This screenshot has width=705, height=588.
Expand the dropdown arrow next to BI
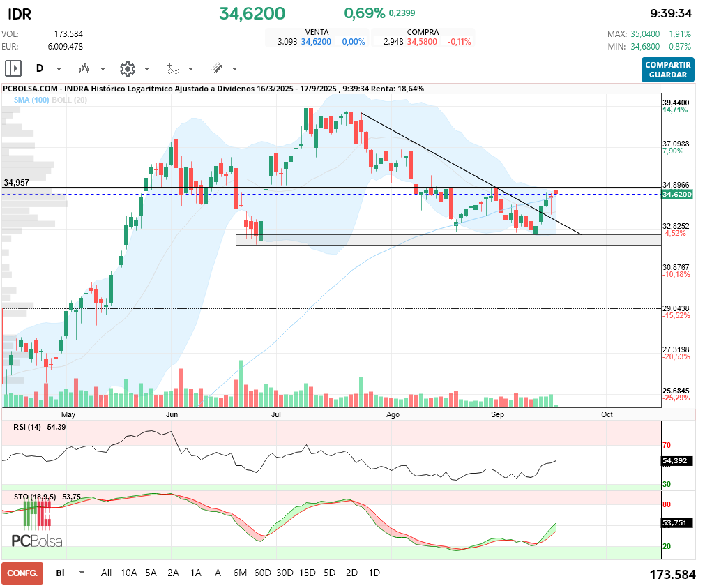click(x=82, y=573)
